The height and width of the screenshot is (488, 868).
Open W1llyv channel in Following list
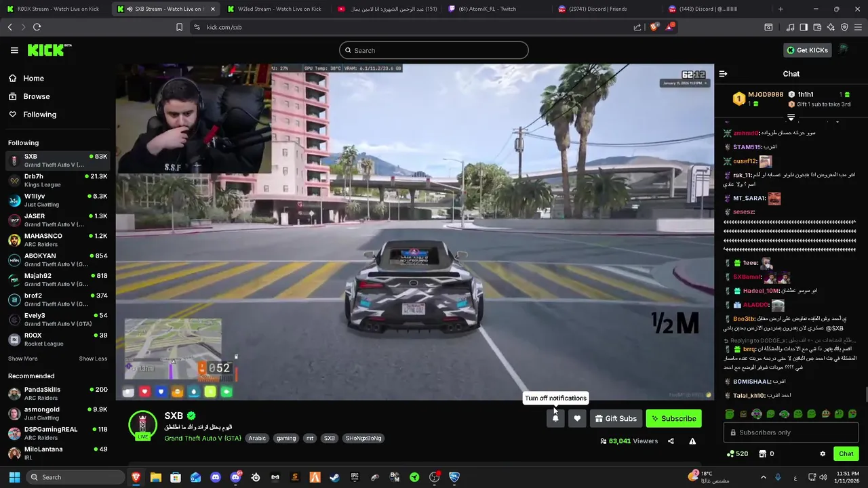coord(58,200)
